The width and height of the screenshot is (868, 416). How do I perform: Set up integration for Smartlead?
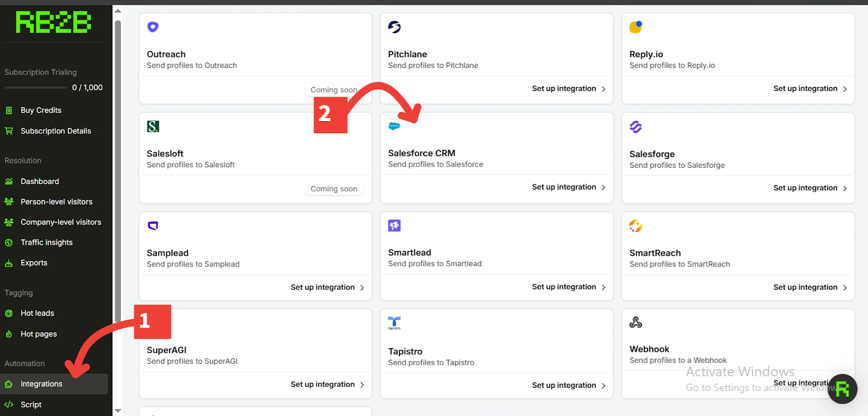pos(569,287)
